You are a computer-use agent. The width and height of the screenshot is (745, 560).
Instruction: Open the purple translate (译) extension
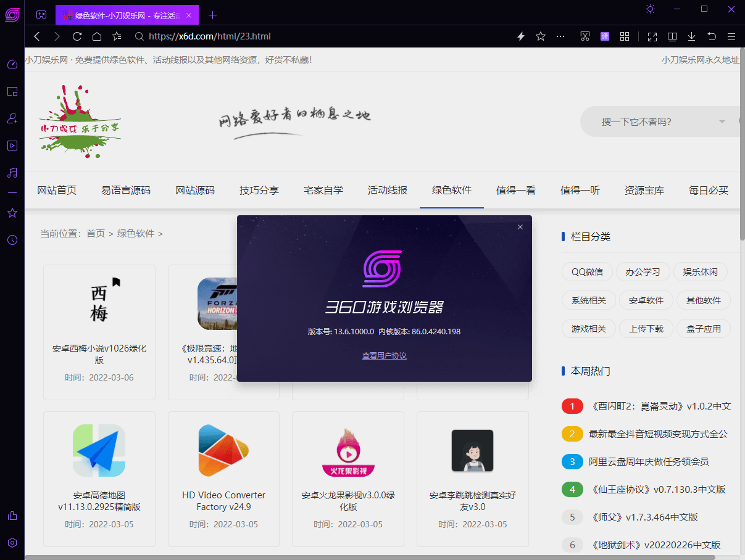(605, 36)
